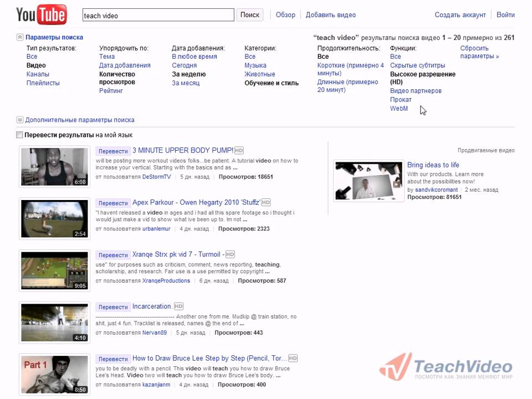This screenshot has width=532, height=399.
Task: Visit DeStormTV user channel
Action: pos(156,177)
